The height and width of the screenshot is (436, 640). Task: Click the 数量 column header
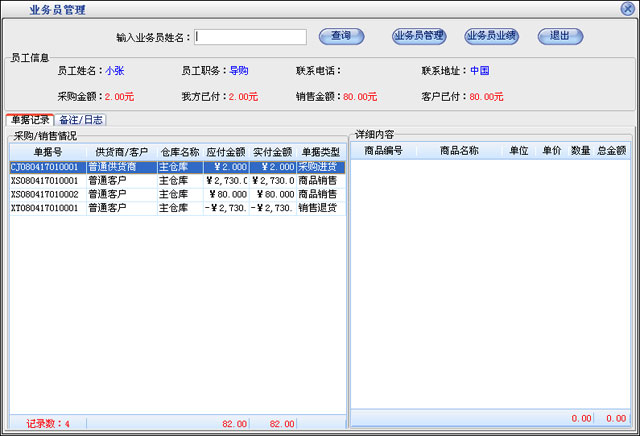[x=581, y=151]
